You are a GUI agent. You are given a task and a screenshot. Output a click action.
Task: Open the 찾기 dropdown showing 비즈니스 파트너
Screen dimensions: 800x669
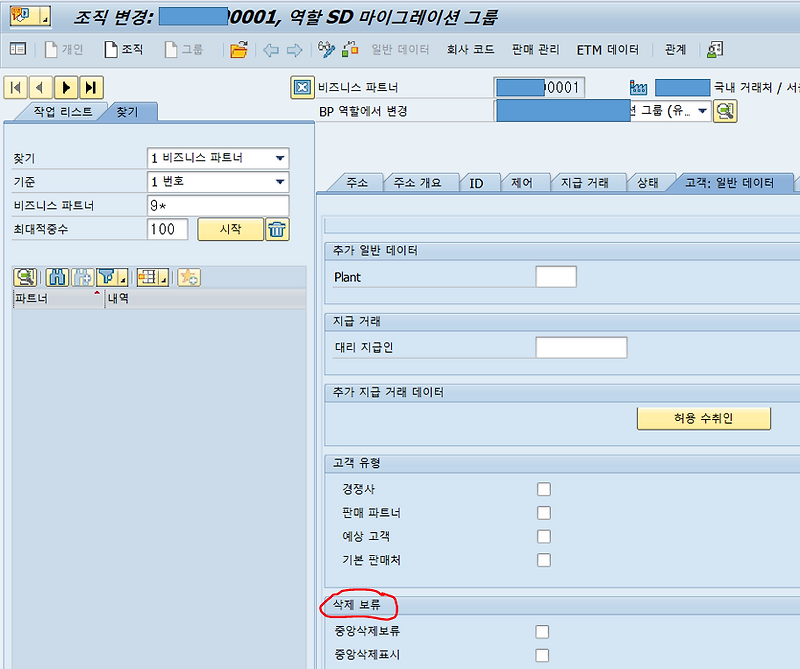click(x=281, y=158)
